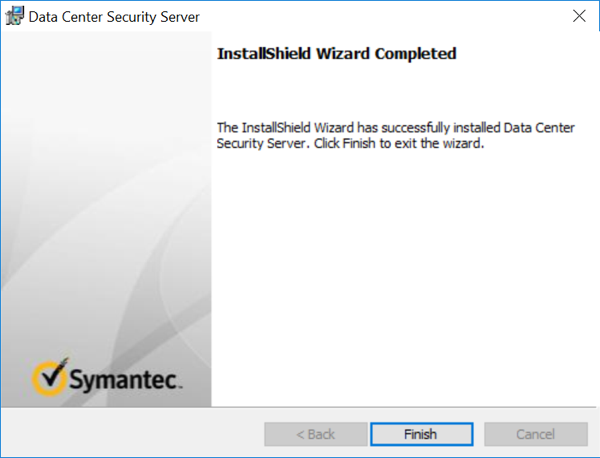Close the Data Center Security Server window
This screenshot has width=600, height=458.
[578, 17]
